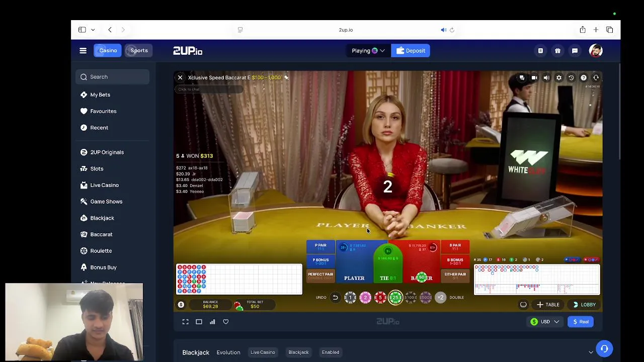Undo the last bet
Image resolution: width=644 pixels, height=362 pixels.
pyautogui.click(x=335, y=297)
